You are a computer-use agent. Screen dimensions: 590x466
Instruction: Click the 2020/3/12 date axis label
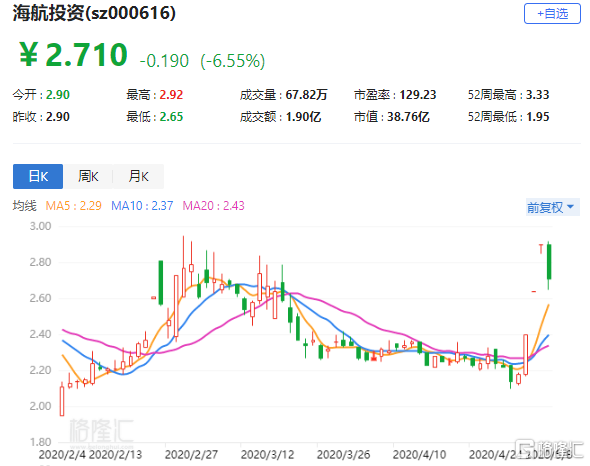click(x=267, y=454)
